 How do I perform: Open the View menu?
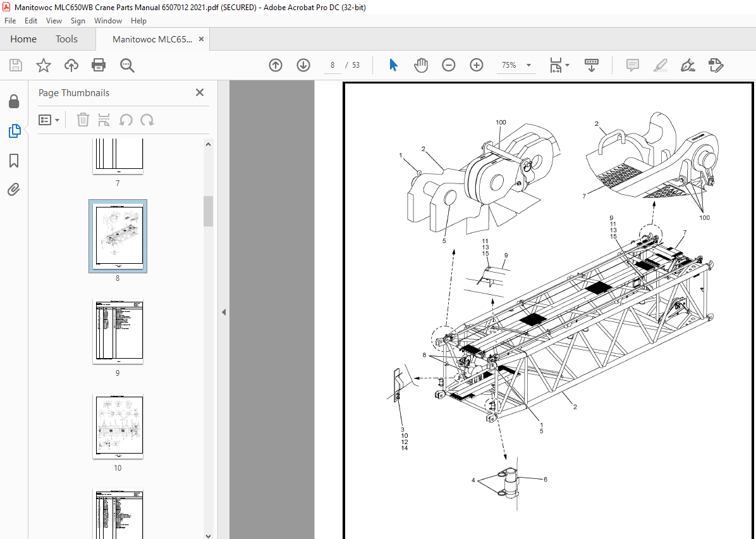[x=54, y=21]
